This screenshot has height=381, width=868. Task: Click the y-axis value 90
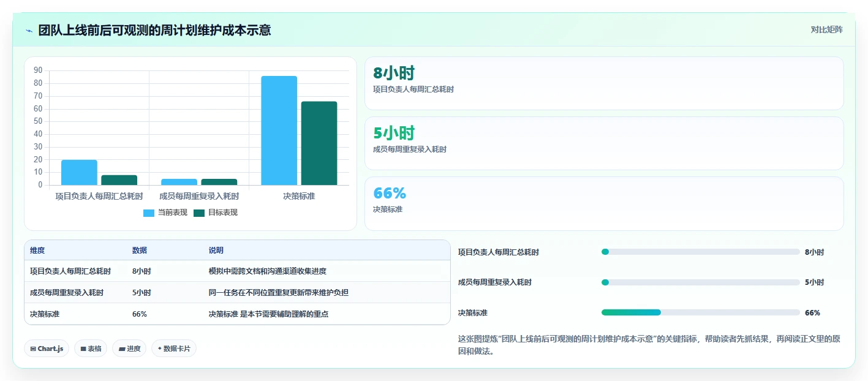[x=38, y=70]
